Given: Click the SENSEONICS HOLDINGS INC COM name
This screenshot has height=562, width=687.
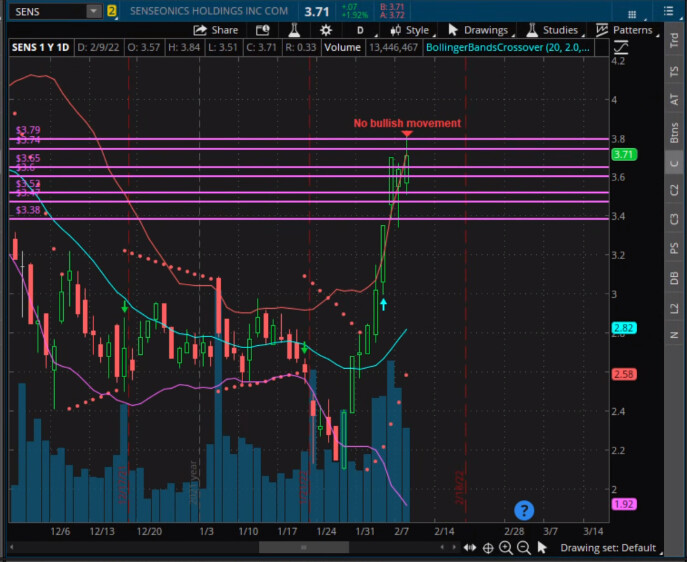Looking at the screenshot, I should pyautogui.click(x=209, y=11).
